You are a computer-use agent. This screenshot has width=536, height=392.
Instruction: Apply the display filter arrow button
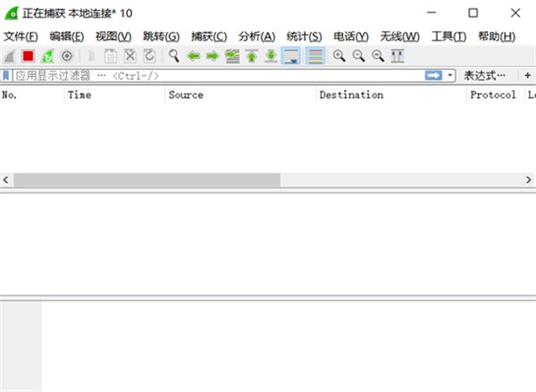click(x=434, y=76)
